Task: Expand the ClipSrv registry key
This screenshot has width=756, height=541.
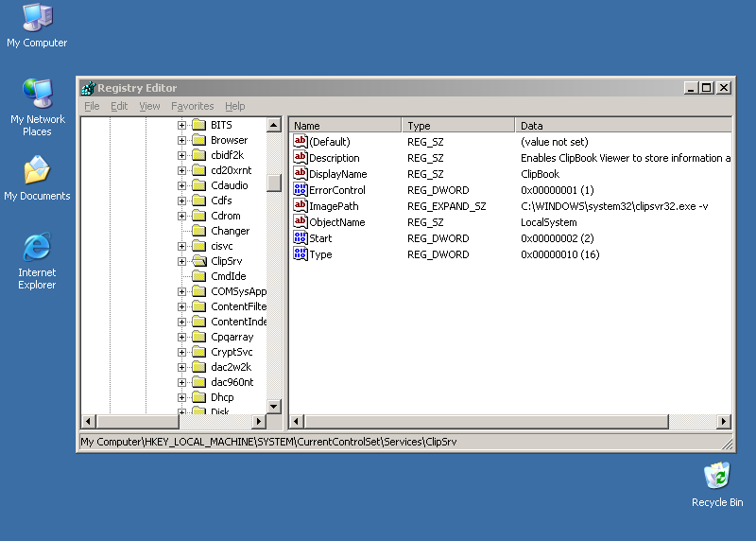Action: click(181, 262)
